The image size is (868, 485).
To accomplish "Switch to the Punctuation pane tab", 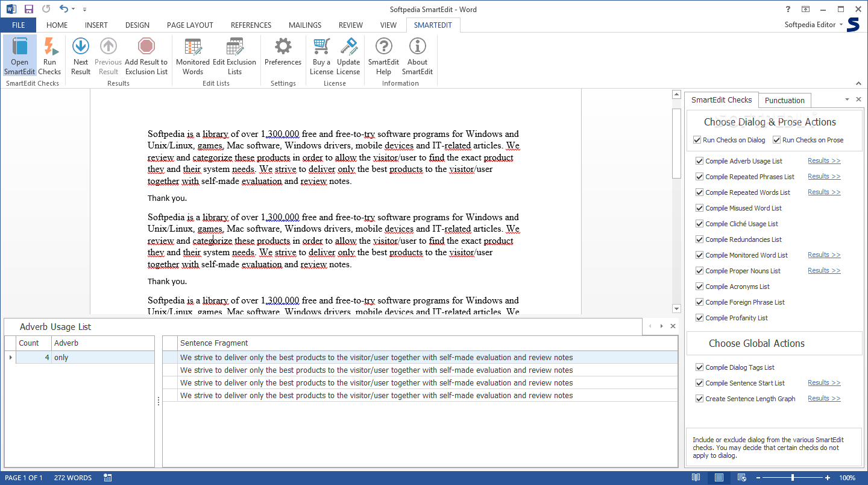I will 785,100.
